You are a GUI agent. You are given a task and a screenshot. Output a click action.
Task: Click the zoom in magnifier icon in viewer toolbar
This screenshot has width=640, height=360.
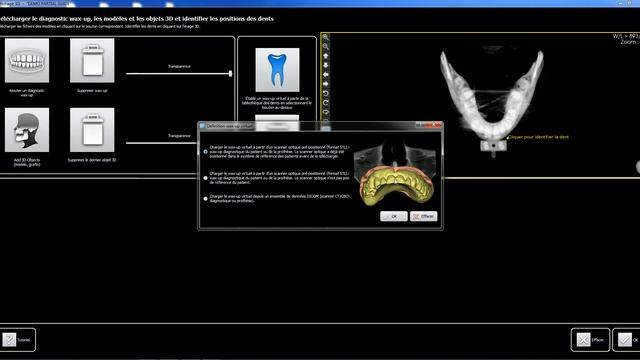[326, 38]
